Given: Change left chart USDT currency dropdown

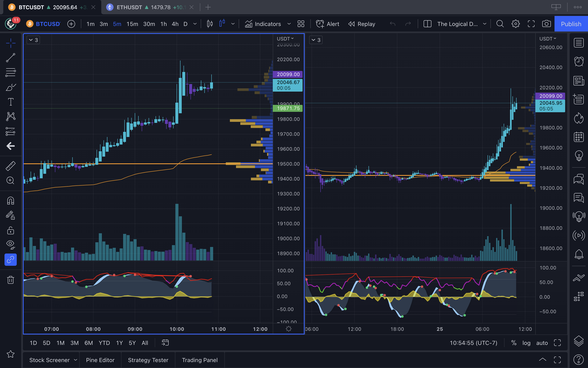Looking at the screenshot, I should (285, 39).
